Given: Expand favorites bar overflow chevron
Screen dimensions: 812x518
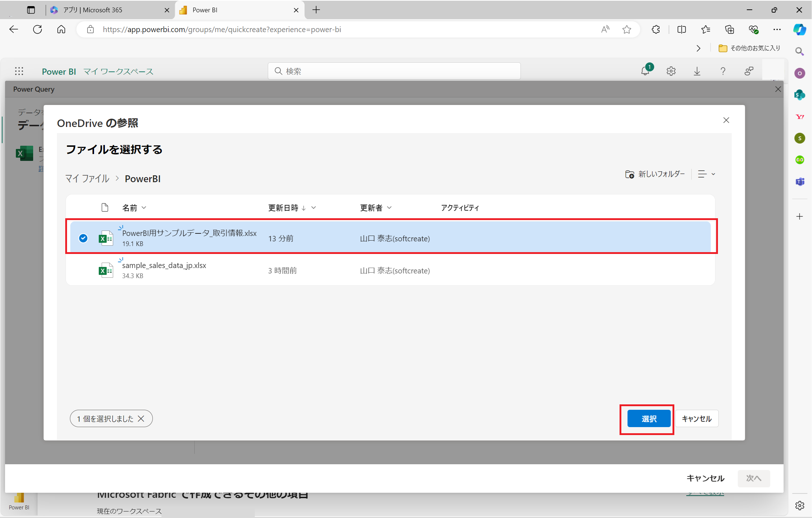Looking at the screenshot, I should [x=698, y=48].
